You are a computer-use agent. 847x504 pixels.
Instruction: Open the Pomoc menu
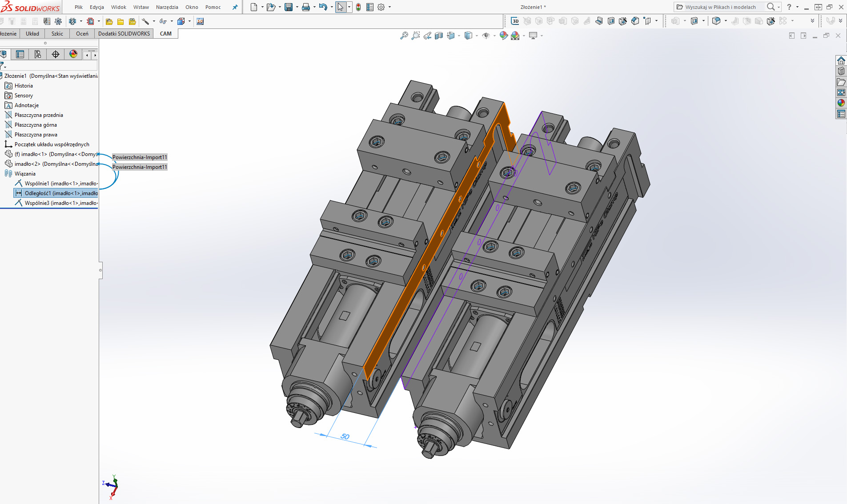pyautogui.click(x=213, y=7)
